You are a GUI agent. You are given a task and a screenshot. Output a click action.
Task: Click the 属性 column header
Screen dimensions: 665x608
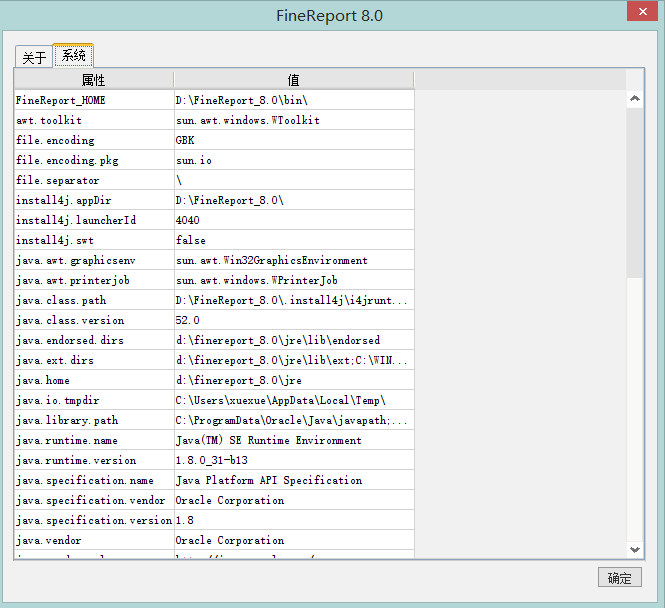[94, 80]
